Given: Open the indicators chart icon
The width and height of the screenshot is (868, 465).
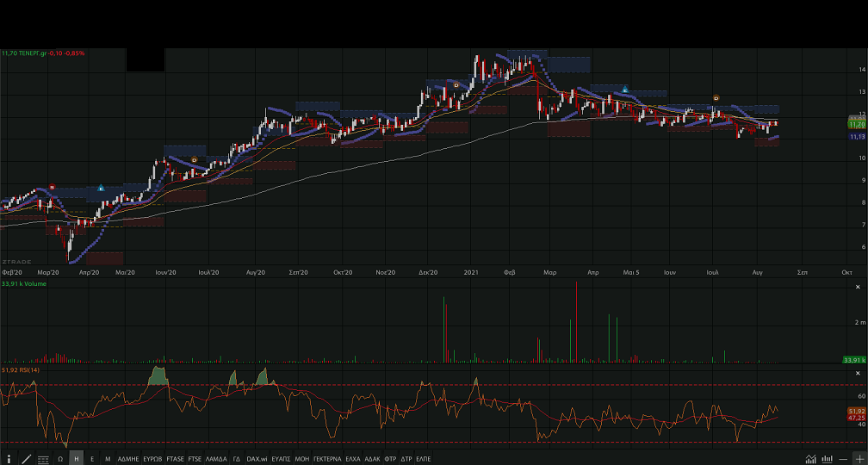Looking at the screenshot, I should tap(810, 459).
